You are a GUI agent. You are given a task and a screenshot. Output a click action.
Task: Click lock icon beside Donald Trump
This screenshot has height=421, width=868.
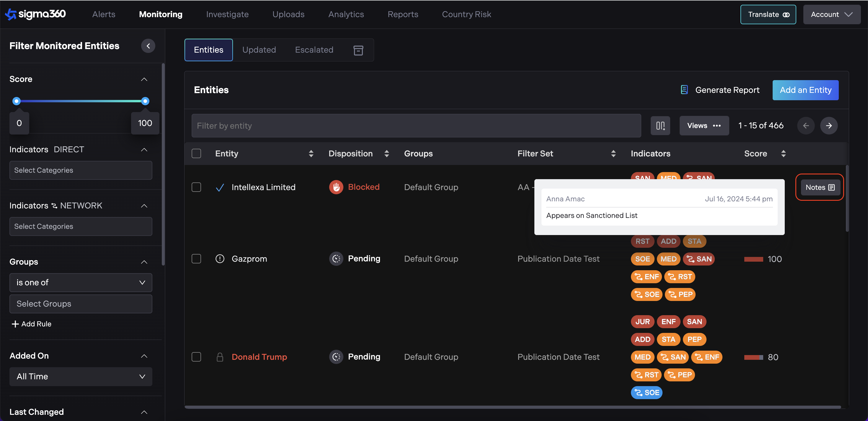pos(220,357)
